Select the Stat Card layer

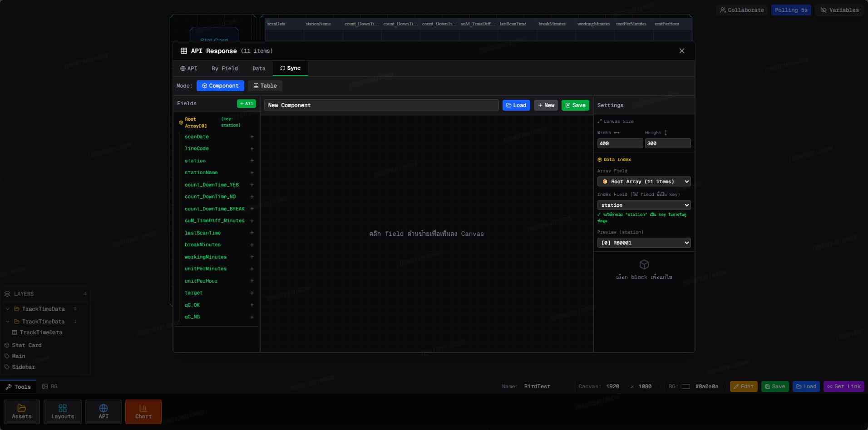click(27, 345)
